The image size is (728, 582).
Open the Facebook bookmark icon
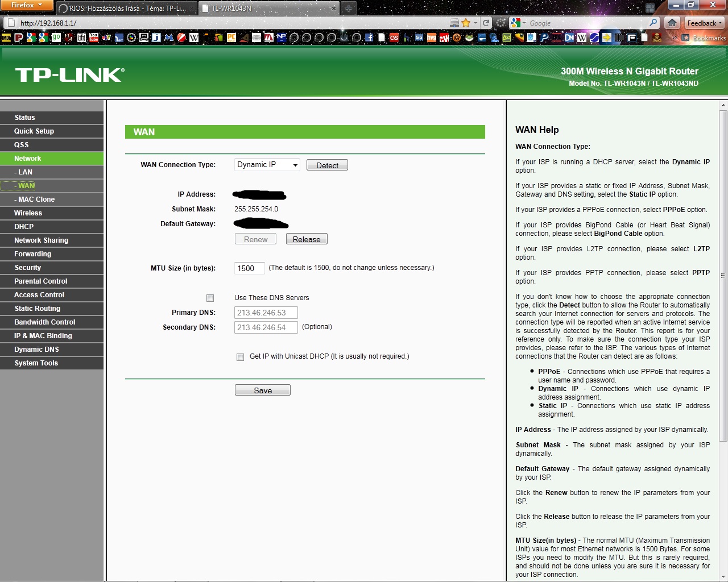coord(369,38)
